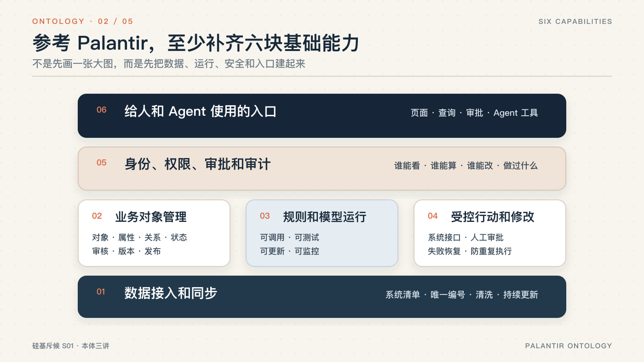The image size is (644, 362).
Task: Click the slide title mentioning Palantir
Action: (195, 44)
